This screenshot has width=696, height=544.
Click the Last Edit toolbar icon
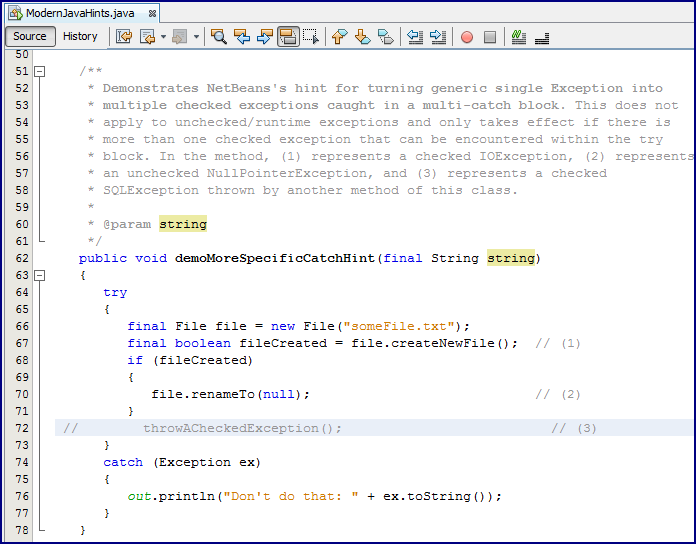[124, 36]
